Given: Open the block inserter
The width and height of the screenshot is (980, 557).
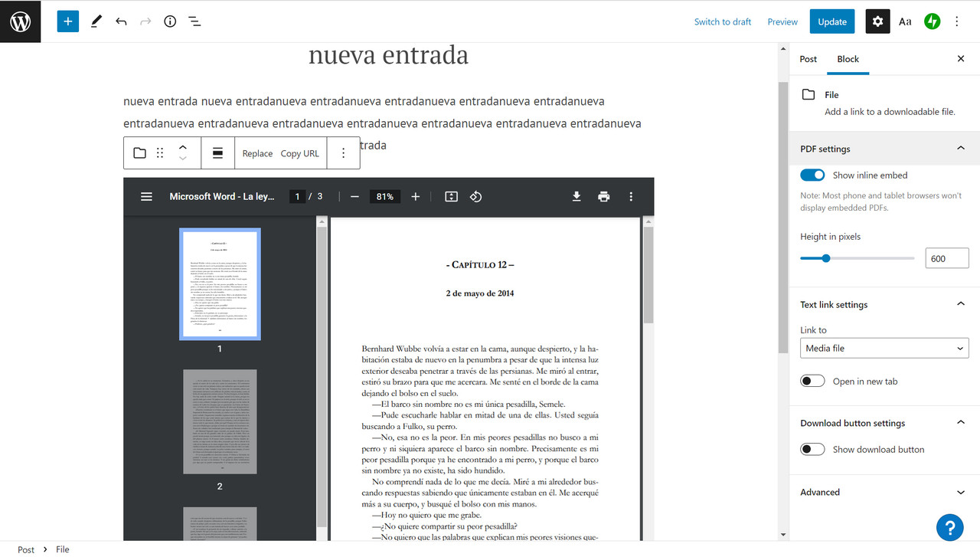Looking at the screenshot, I should [67, 21].
